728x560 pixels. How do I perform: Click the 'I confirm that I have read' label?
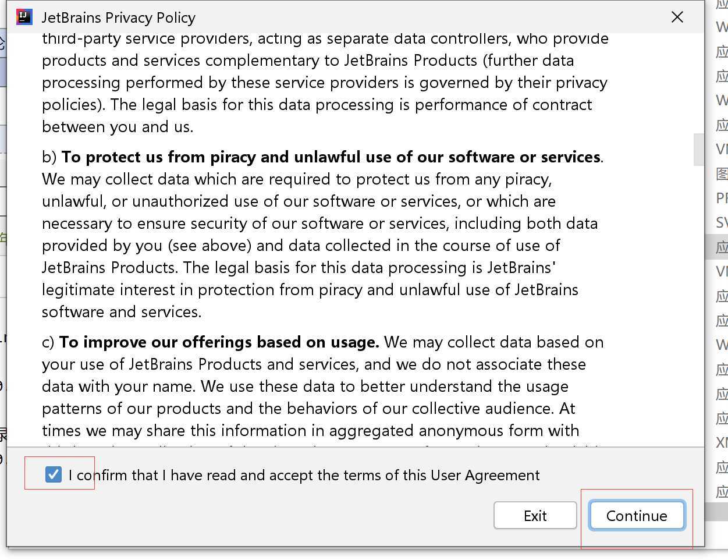[x=304, y=475]
